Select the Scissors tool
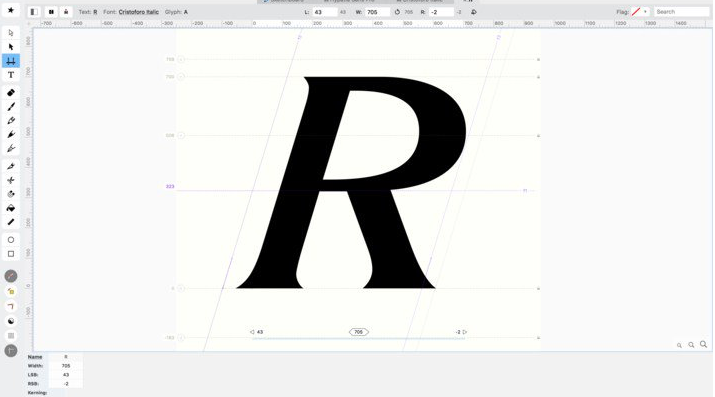This screenshot has width=715, height=397. tap(11, 180)
